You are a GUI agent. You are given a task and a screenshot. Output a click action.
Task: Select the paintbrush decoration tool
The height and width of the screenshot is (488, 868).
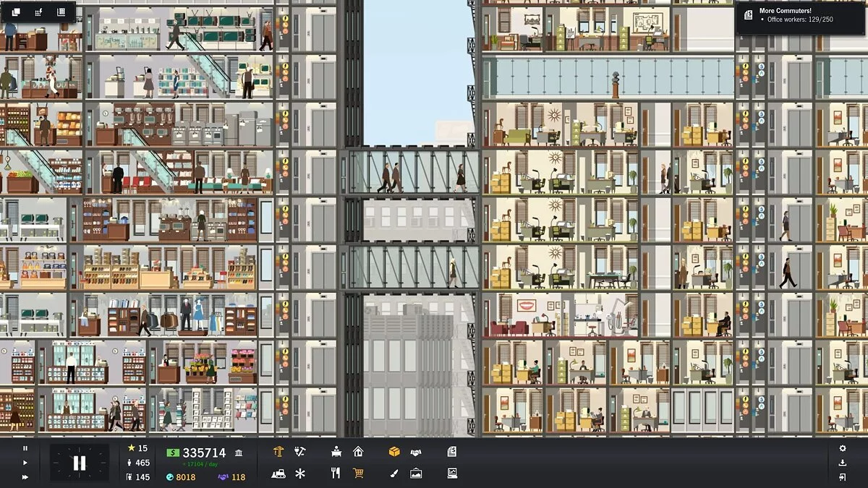[x=394, y=474]
